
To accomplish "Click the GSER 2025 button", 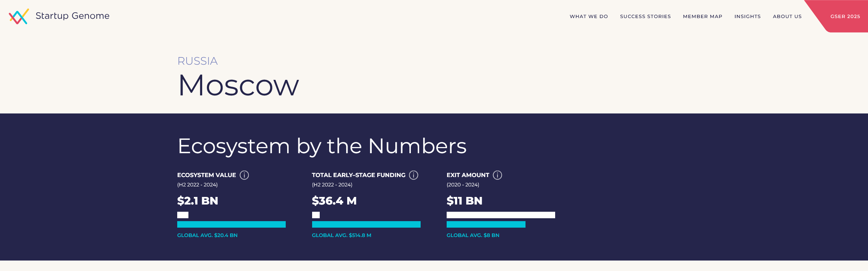I will pos(845,17).
